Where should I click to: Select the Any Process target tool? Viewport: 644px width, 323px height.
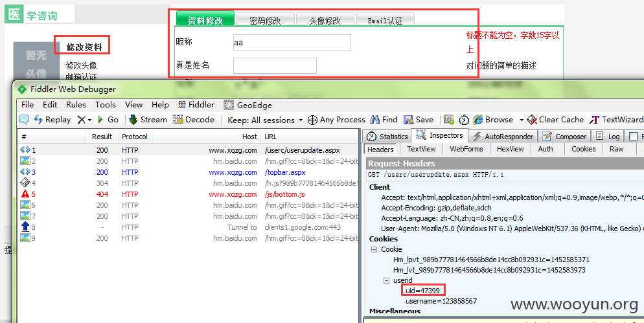click(x=336, y=120)
